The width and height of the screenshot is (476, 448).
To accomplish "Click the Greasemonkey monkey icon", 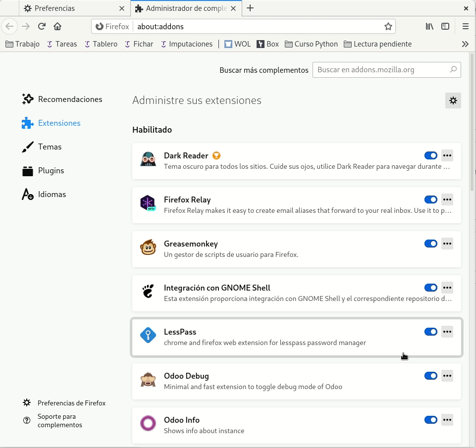I will point(148,247).
